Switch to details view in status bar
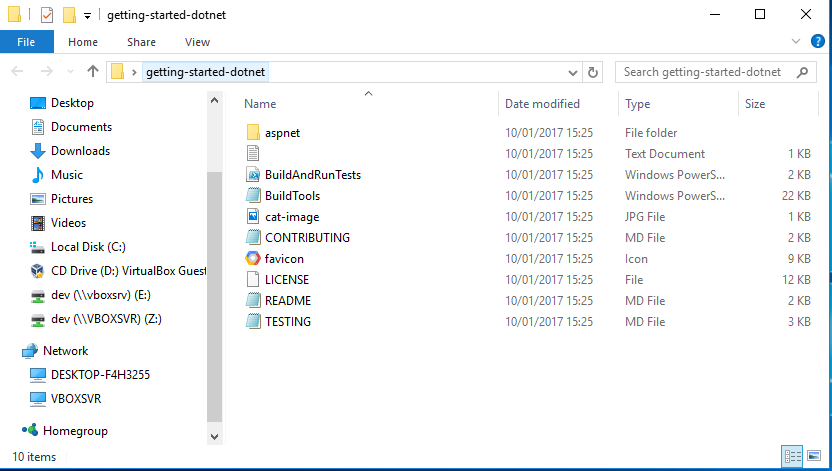Screen dimensions: 832x471 (794, 457)
